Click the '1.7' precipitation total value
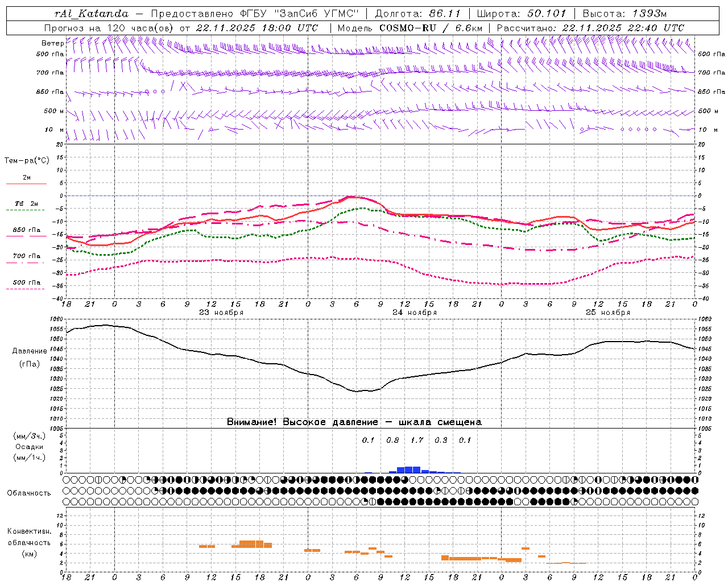728x582 pixels. pos(417,440)
